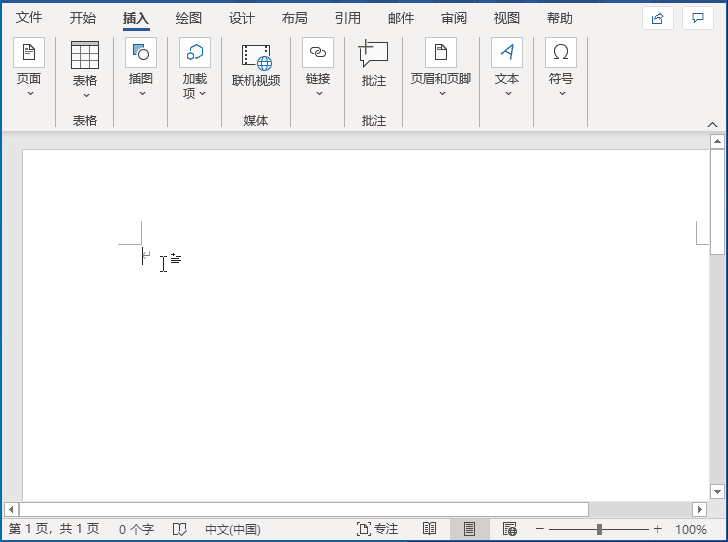Open the 绘图 tab
The width and height of the screenshot is (728, 542).
pos(188,18)
